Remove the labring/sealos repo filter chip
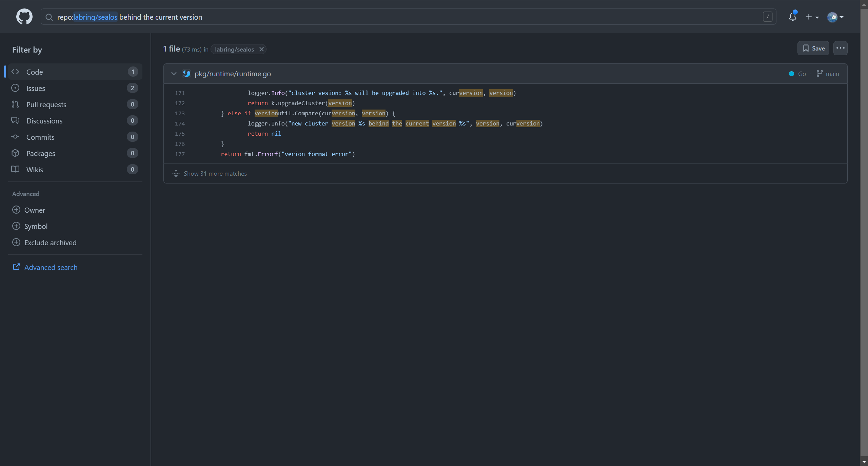Screen dimensions: 868x466 261,49
